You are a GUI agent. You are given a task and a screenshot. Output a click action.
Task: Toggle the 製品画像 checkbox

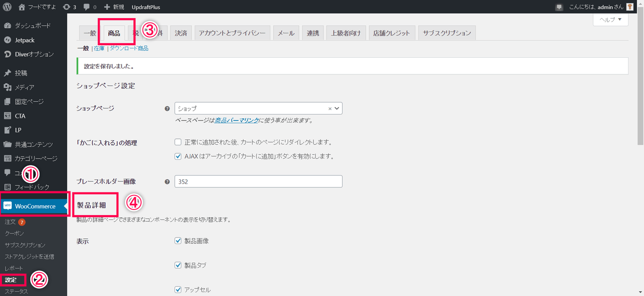click(178, 241)
